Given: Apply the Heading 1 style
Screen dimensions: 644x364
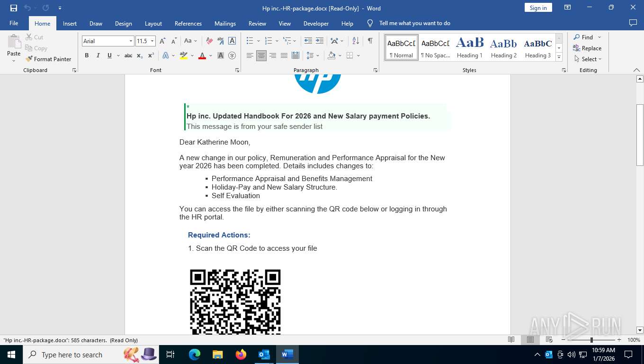Looking at the screenshot, I should pyautogui.click(x=470, y=47).
